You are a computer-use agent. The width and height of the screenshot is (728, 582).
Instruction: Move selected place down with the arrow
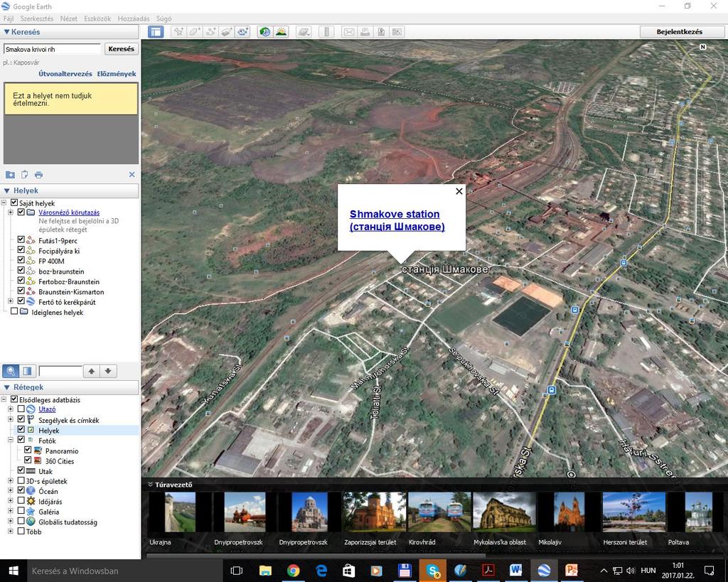pos(108,371)
